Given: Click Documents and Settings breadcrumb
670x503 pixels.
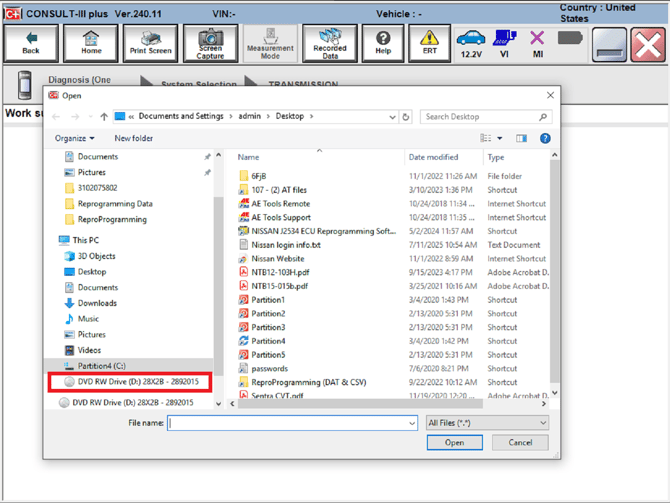Looking at the screenshot, I should coord(181,116).
